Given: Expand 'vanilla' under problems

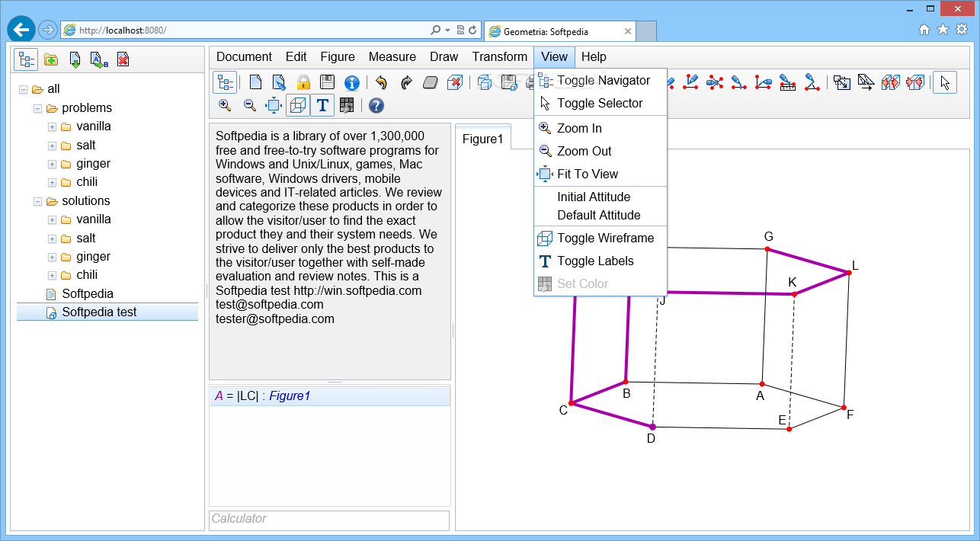Looking at the screenshot, I should point(52,126).
